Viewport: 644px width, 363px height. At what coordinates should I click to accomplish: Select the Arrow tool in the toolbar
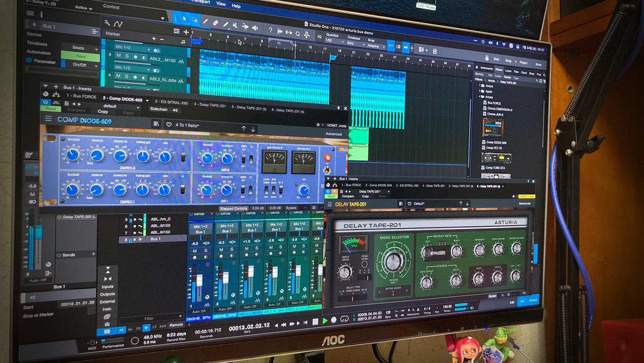click(185, 19)
